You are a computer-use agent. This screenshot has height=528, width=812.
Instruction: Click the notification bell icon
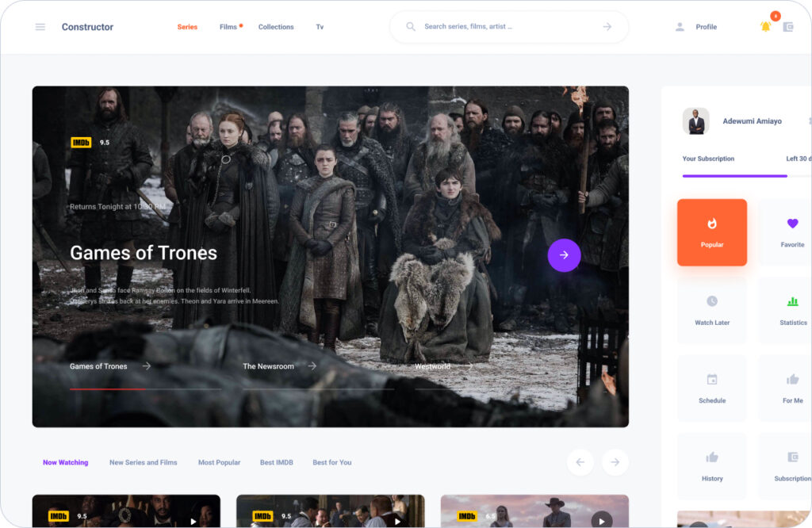pos(765,27)
